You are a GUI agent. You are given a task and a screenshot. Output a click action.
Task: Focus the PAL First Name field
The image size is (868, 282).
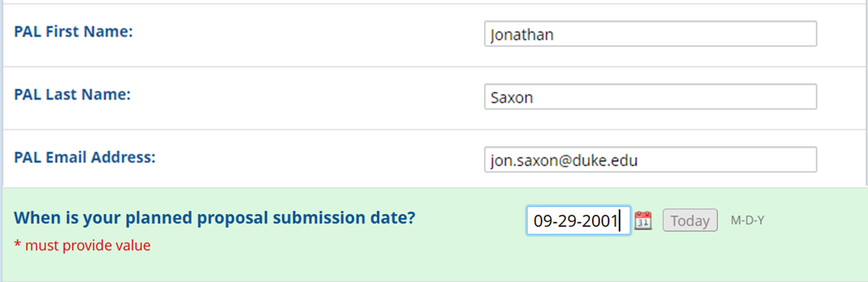tap(651, 34)
